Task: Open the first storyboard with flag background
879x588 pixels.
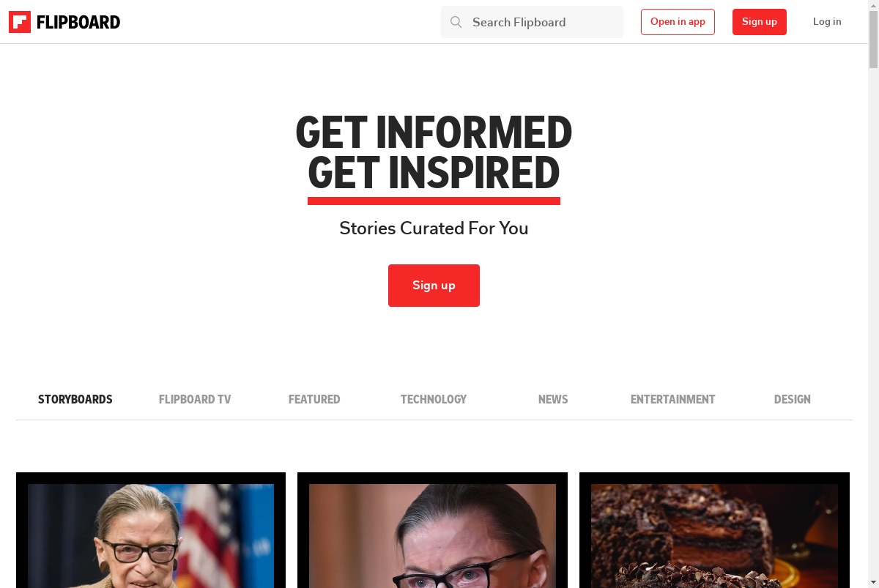Action: [x=151, y=535]
